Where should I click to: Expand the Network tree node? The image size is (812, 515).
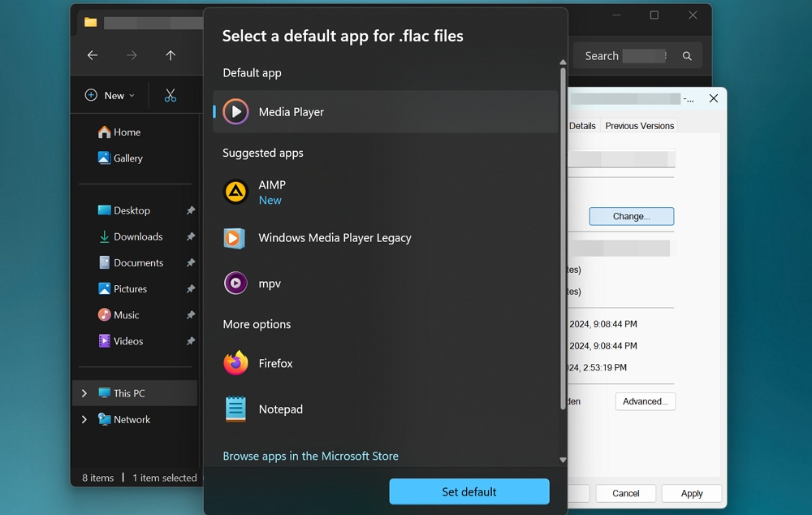point(84,420)
